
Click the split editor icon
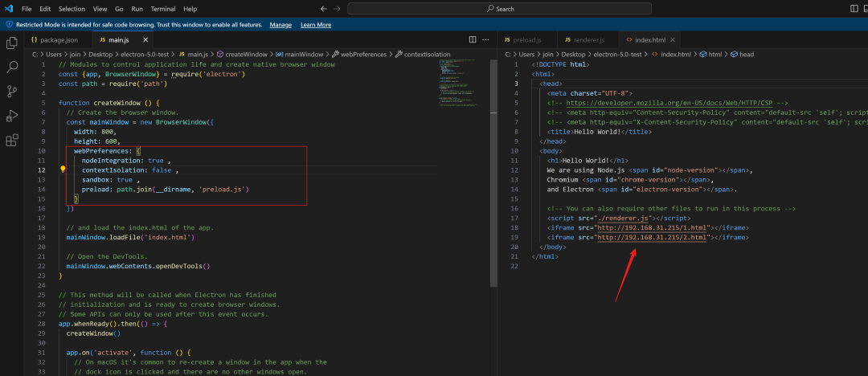473,40
